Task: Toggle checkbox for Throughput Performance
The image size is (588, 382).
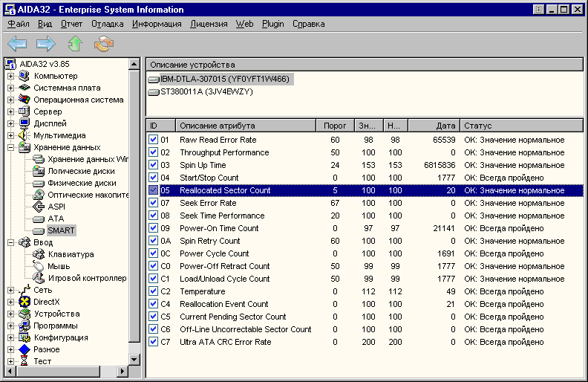Action: [x=153, y=152]
